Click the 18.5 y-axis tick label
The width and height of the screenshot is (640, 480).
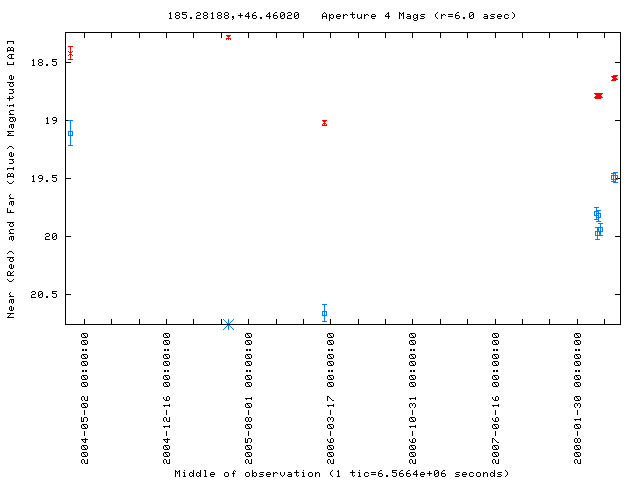pos(44,62)
